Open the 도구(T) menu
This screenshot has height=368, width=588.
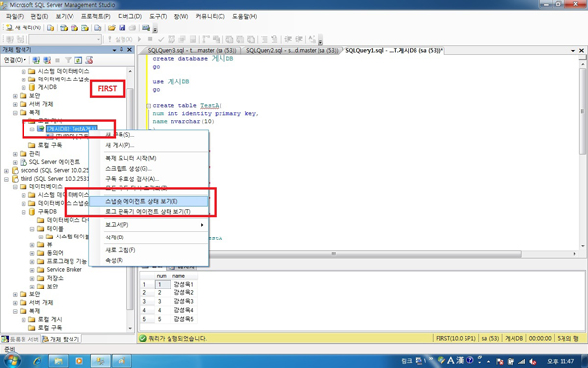coord(158,16)
